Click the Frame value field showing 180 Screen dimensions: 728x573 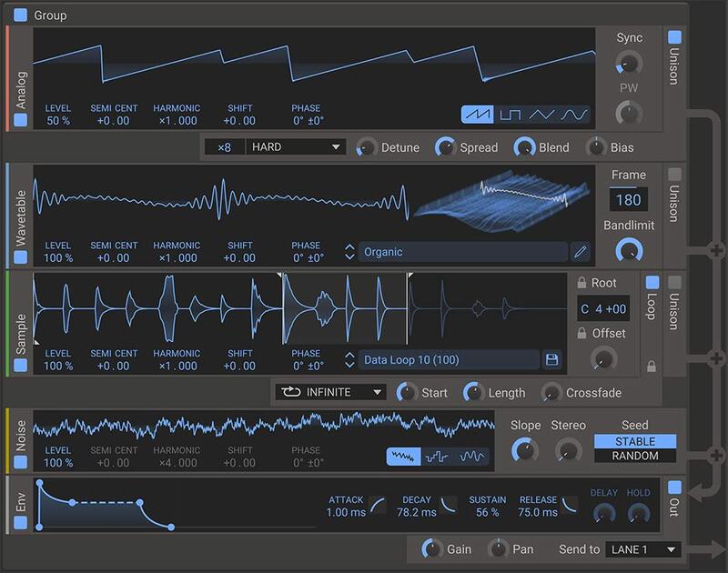coord(628,199)
